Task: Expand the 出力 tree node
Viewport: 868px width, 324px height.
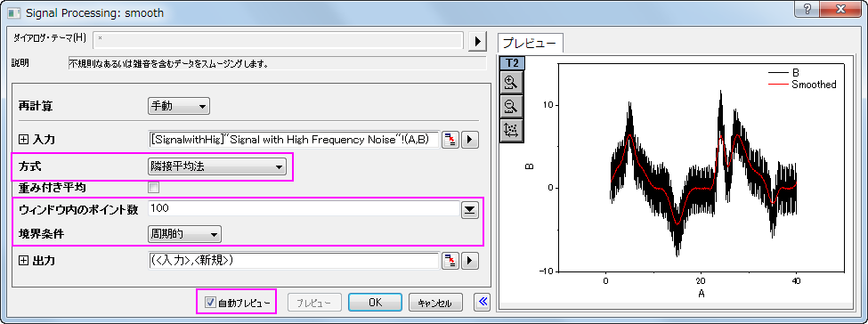Action: (x=23, y=260)
